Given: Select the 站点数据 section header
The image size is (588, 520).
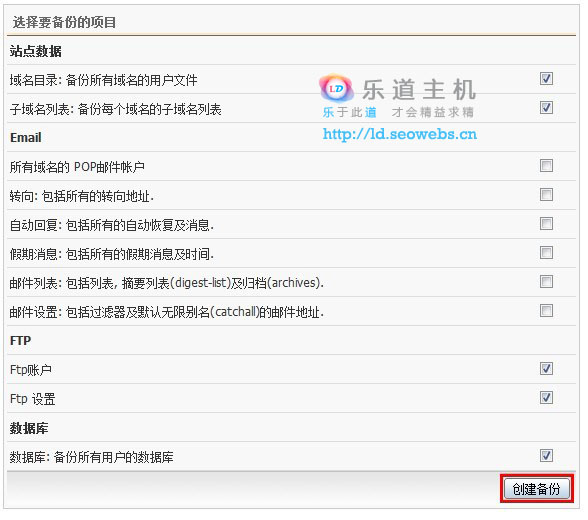Looking at the screenshot, I should point(36,51).
